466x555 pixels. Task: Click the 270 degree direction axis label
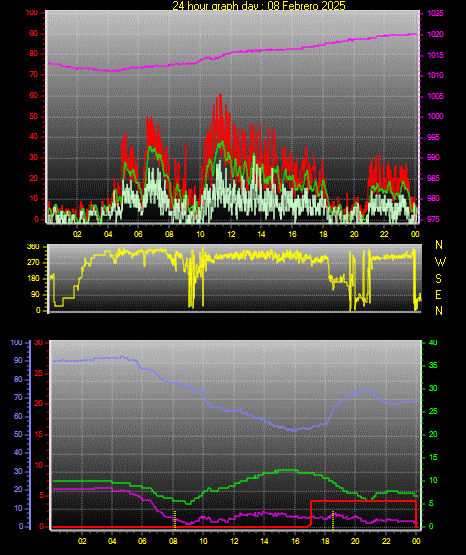pyautogui.click(x=33, y=263)
